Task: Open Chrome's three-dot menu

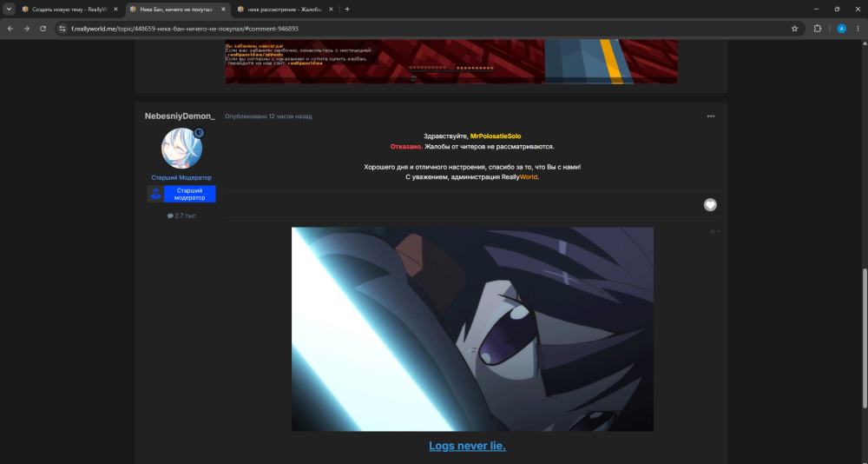Action: coord(858,29)
